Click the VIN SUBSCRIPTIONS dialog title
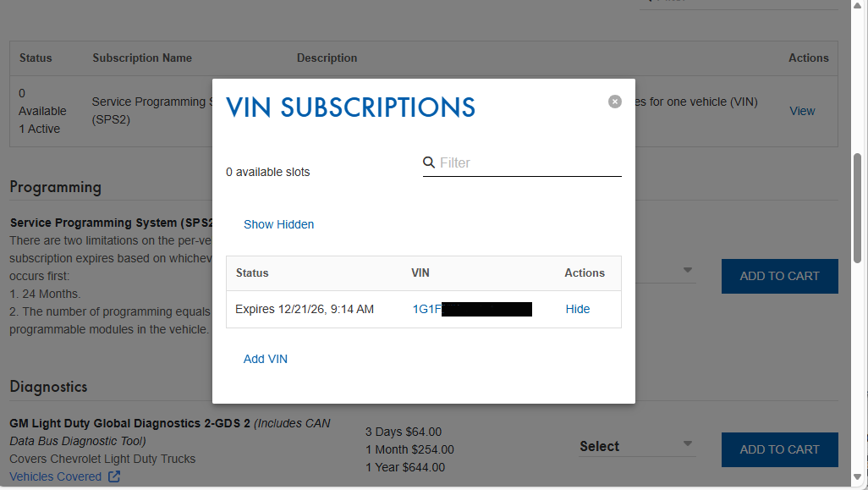This screenshot has height=490, width=868. pyautogui.click(x=350, y=107)
